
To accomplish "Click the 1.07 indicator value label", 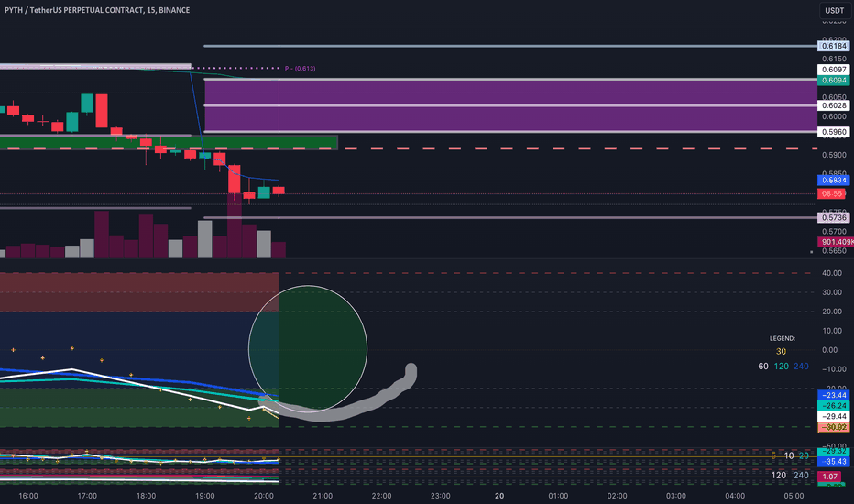I will point(829,477).
